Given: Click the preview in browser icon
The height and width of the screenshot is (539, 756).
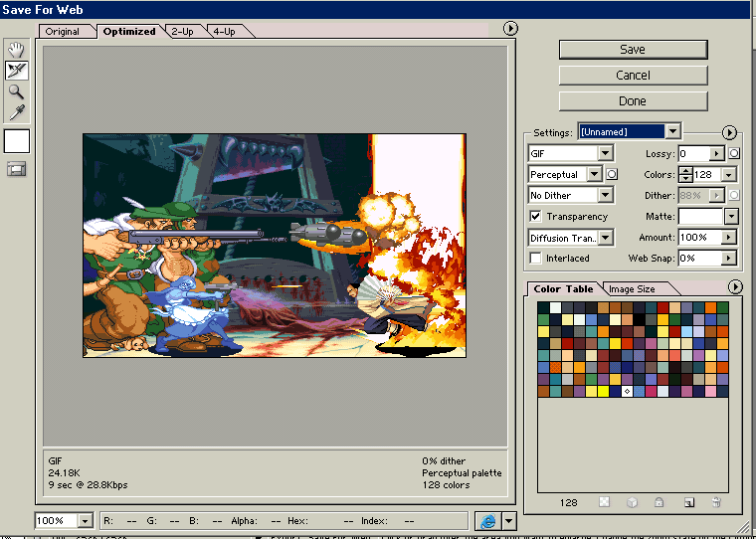Looking at the screenshot, I should [x=488, y=520].
